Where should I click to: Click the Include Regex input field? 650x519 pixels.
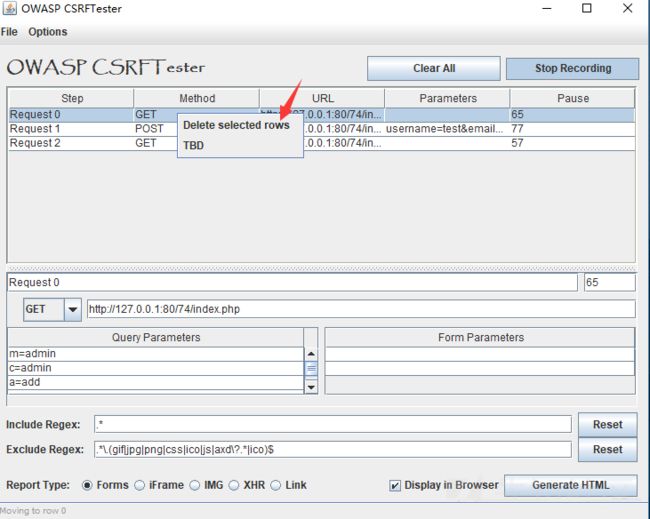[333, 424]
